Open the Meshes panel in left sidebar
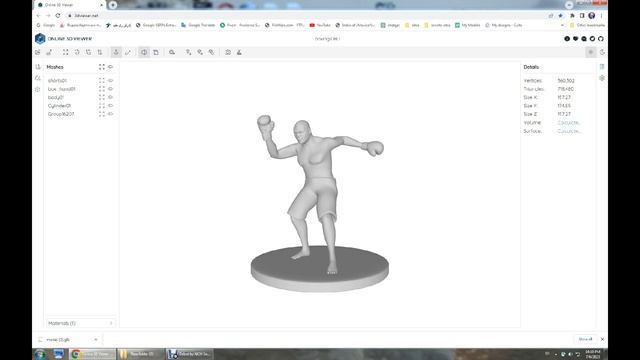The width and height of the screenshot is (640, 360). point(38,89)
